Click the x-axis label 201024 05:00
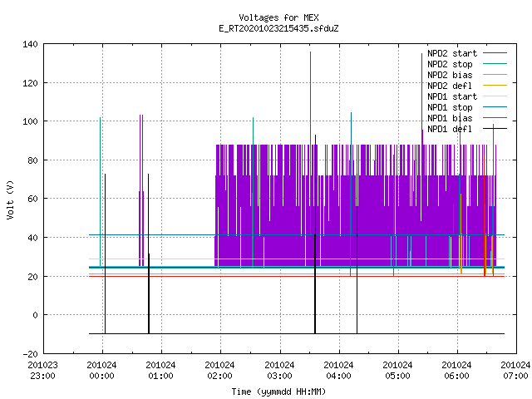 pyautogui.click(x=397, y=371)
